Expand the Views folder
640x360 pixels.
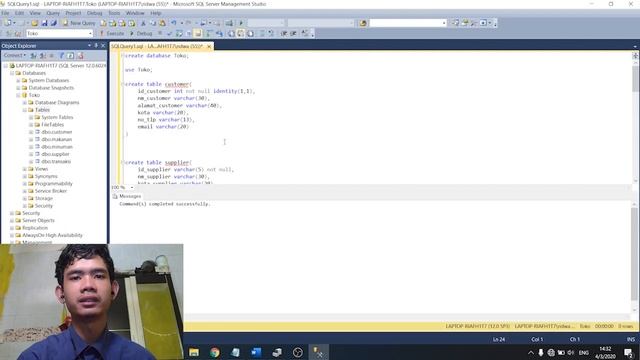click(x=24, y=169)
